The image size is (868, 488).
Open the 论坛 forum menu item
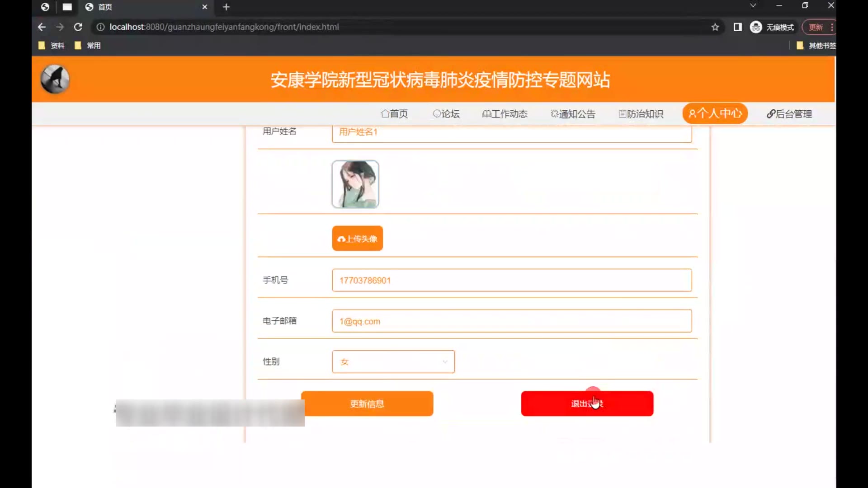pos(446,114)
